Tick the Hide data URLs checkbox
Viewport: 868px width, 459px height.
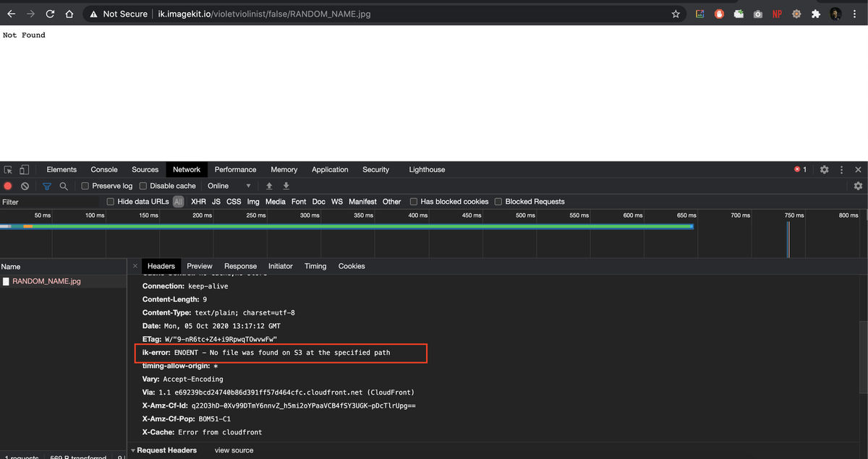(111, 202)
